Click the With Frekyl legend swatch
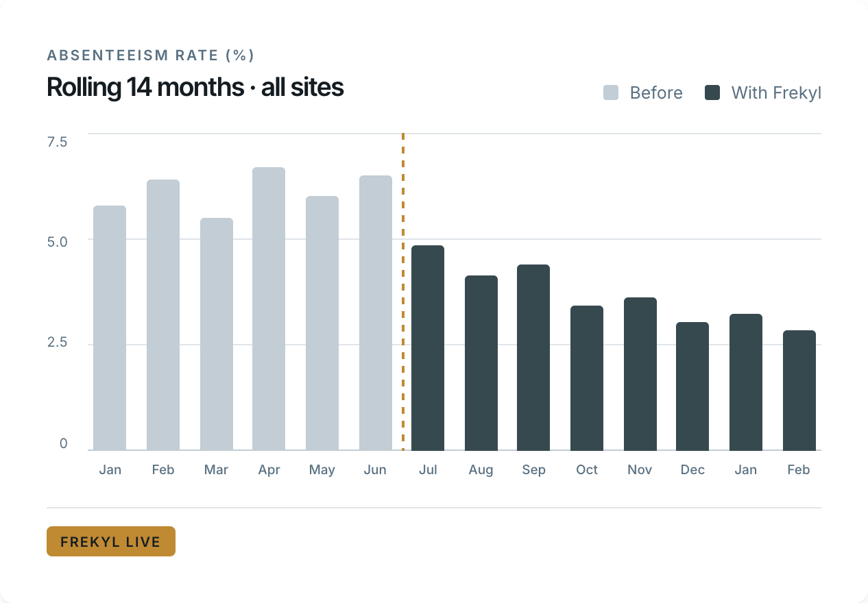The width and height of the screenshot is (868, 603). click(712, 93)
